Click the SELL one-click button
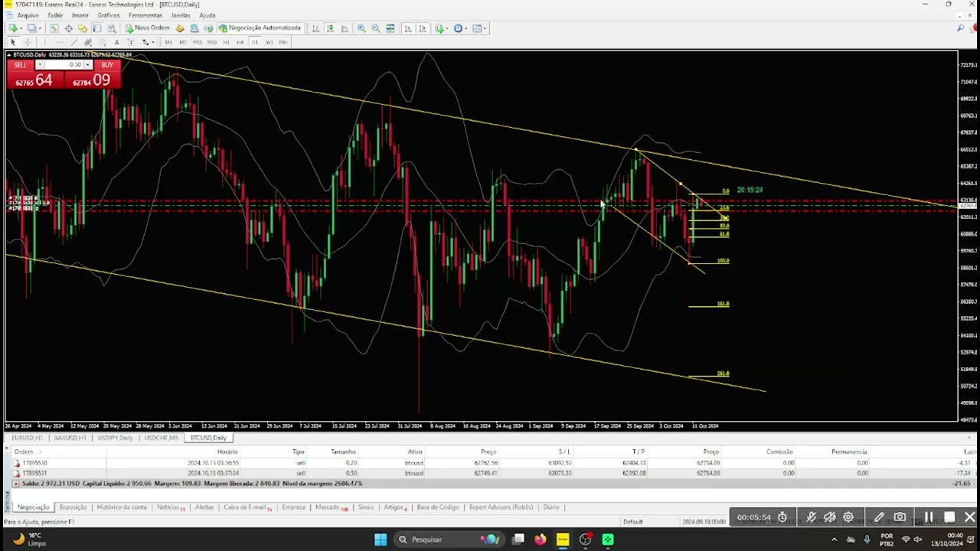Viewport: 980px width, 551px height. point(21,65)
